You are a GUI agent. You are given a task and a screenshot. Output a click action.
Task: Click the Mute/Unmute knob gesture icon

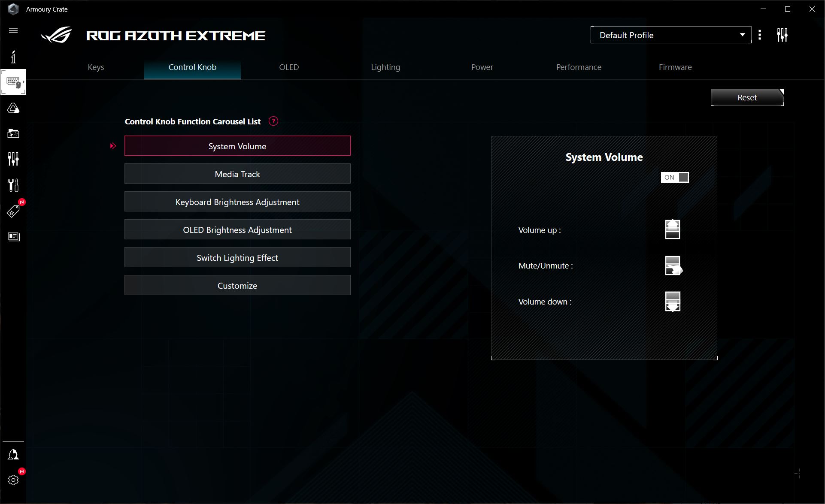673,266
